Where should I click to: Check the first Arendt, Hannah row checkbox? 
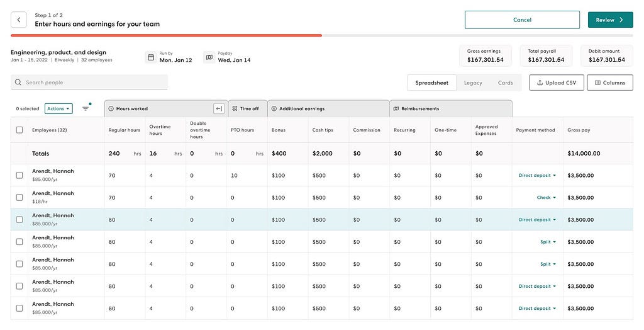tap(19, 175)
